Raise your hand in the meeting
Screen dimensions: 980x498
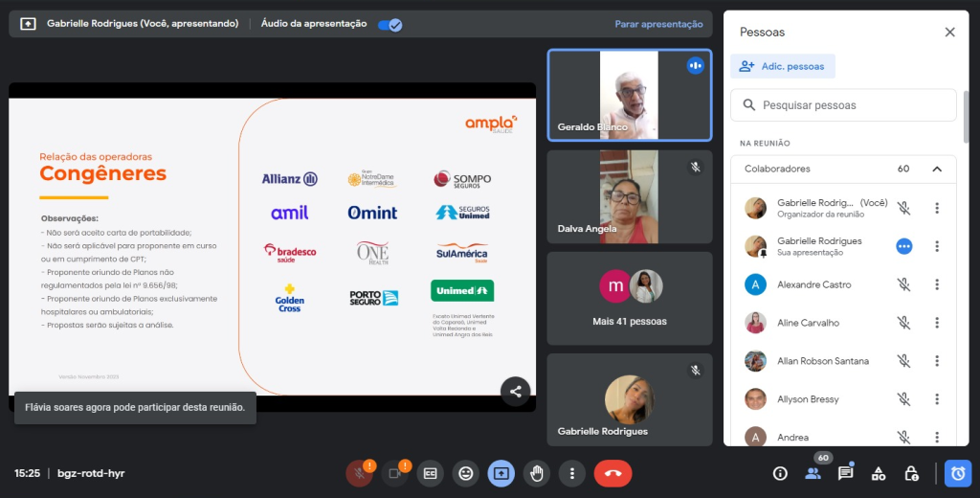pos(537,473)
